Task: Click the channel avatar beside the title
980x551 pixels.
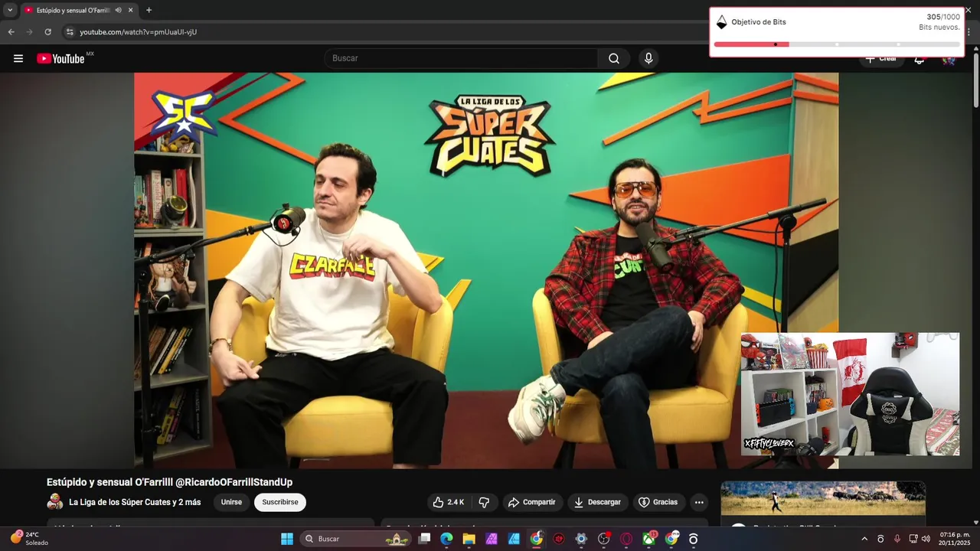Action: tap(55, 502)
